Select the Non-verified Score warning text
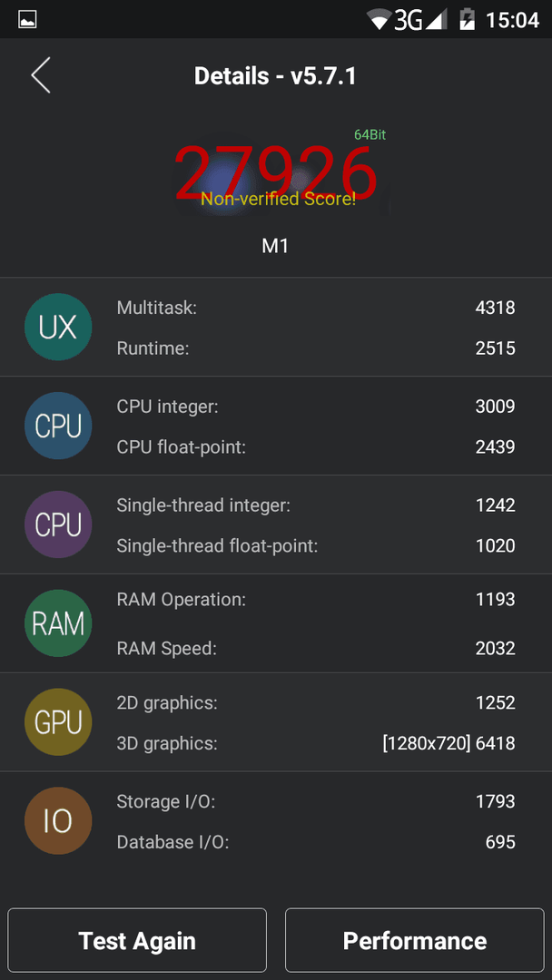 pos(278,199)
